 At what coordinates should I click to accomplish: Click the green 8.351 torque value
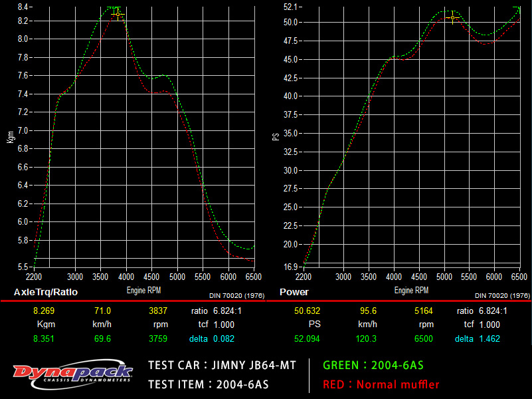click(44, 338)
